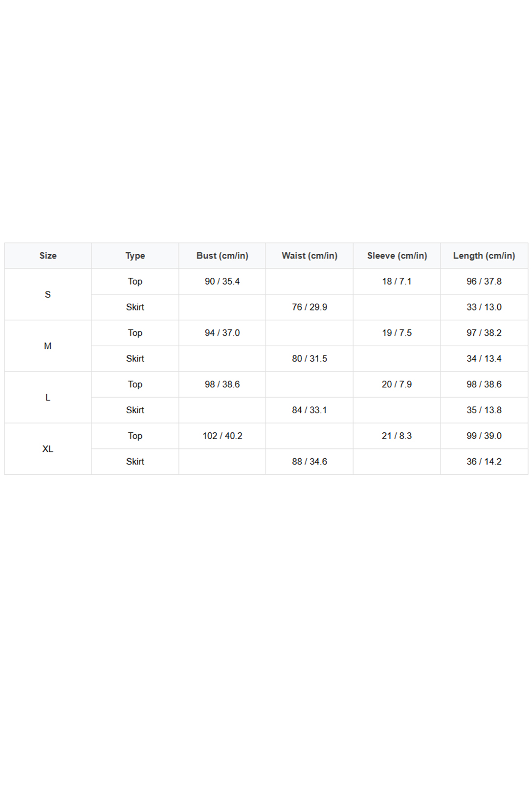This screenshot has width=532, height=798.
Task: Select the size S cell
Action: pos(48,294)
